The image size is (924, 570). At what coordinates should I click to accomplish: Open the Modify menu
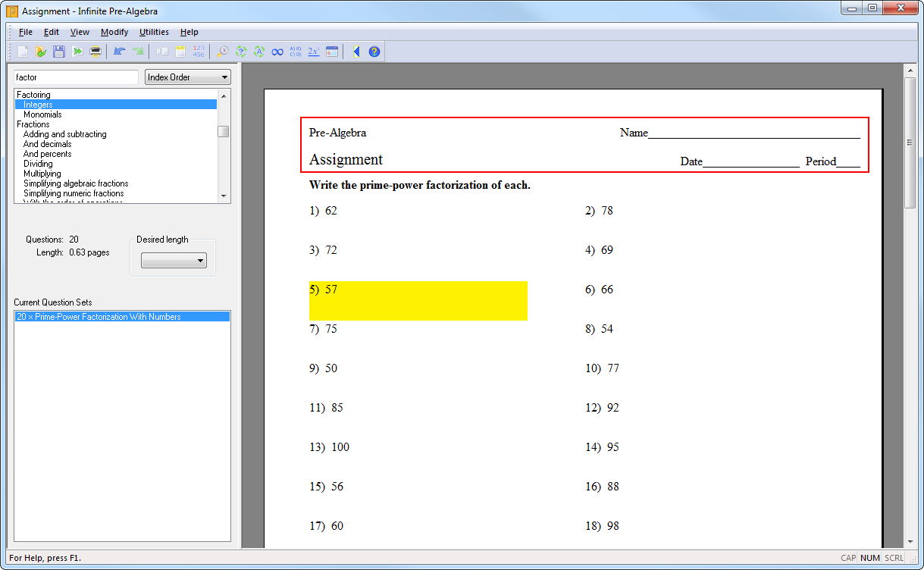[114, 32]
